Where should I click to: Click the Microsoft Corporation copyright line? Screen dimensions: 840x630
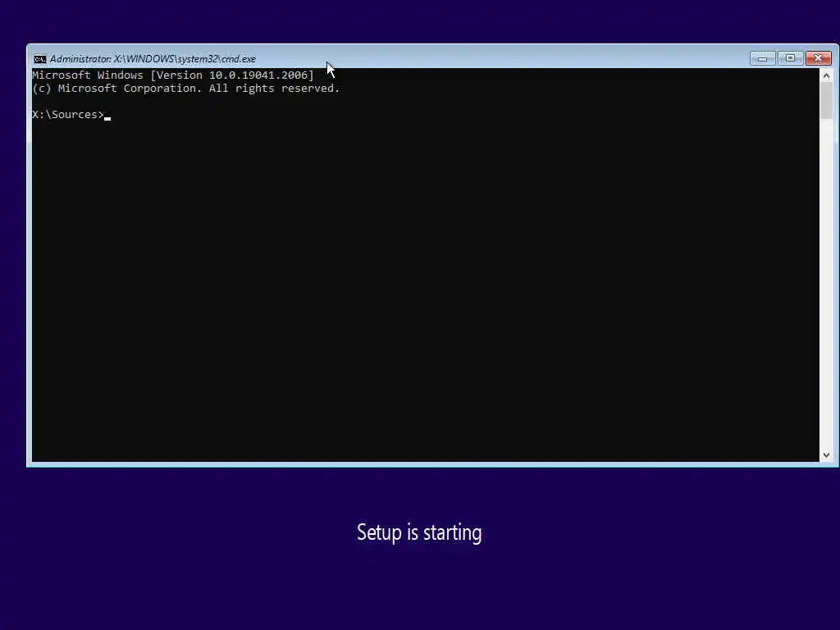(x=186, y=89)
